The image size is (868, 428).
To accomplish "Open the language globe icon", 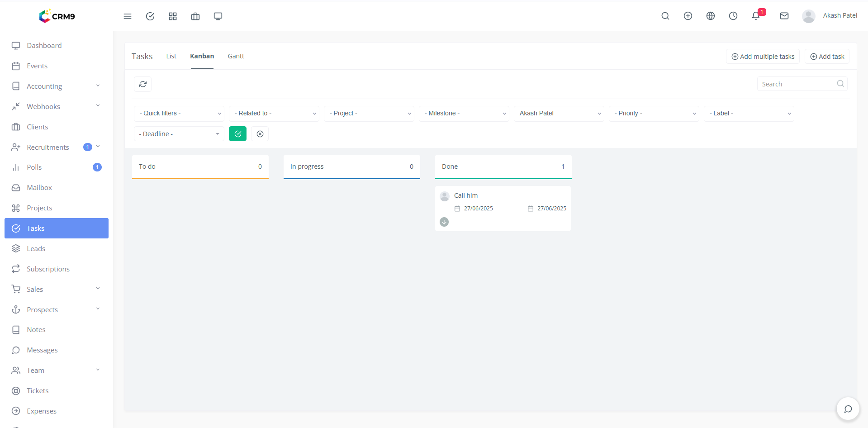I will tap(711, 16).
